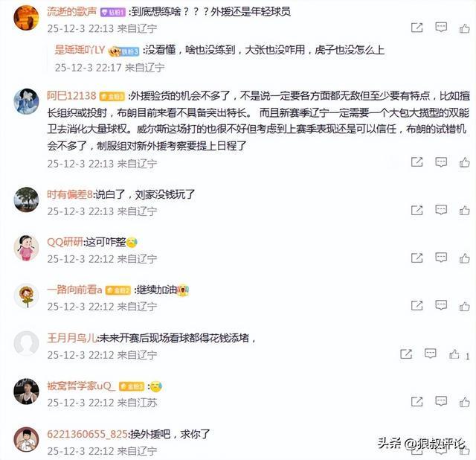
Task: Open the username 是琏琏吖LY in reply
Action: pos(80,50)
